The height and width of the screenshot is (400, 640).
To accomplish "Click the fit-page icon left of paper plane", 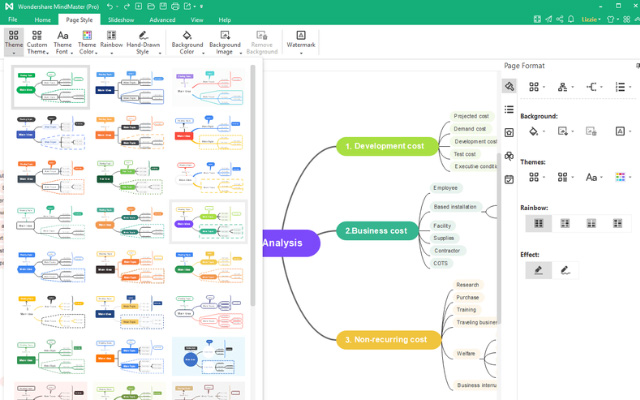I will 537,19.
